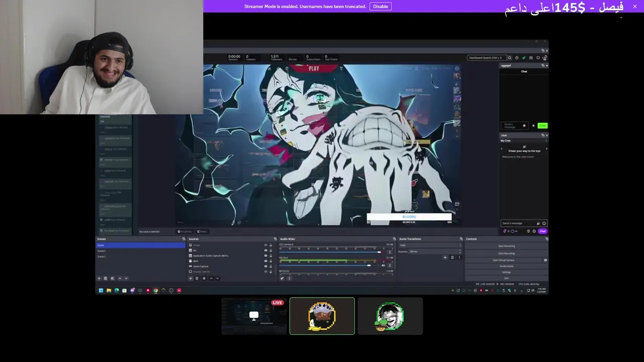Viewport: 644px width, 362px height.
Task: Pop out the Controls dock panel
Action: (546, 239)
